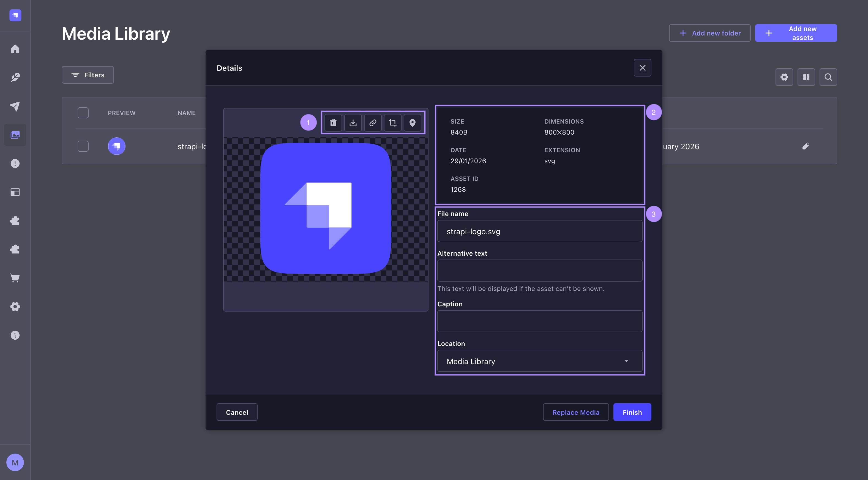Viewport: 868px width, 480px height.
Task: Click inside the Alternative text field
Action: [x=539, y=271]
